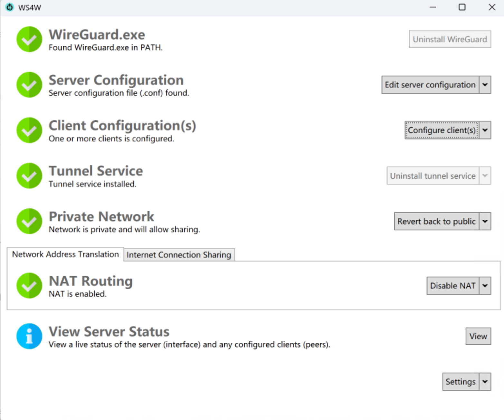Click the Server Configuration green status icon
504x420 pixels.
[29, 85]
